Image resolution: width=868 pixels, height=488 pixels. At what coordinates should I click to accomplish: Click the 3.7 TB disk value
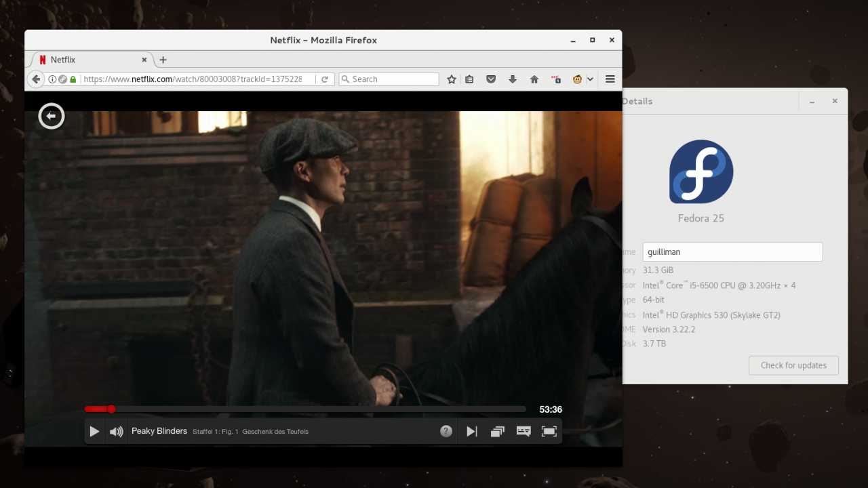(x=654, y=344)
